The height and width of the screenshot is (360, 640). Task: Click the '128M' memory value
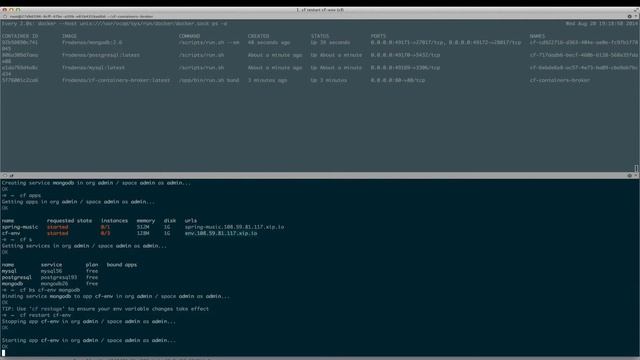pos(143,233)
